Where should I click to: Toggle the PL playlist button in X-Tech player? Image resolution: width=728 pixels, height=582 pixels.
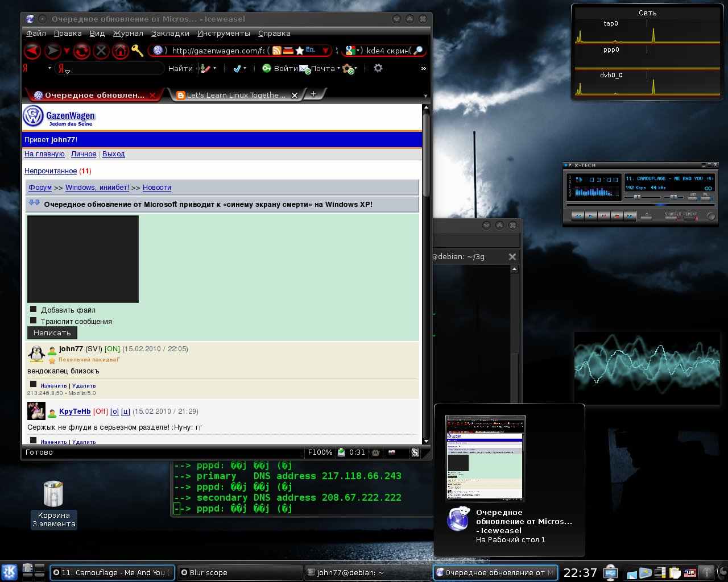pos(706,196)
